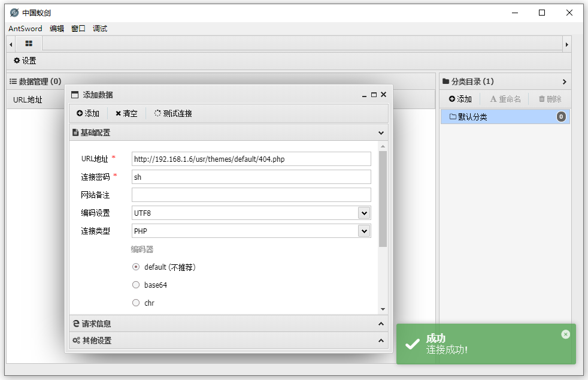Click the form scrollbar up arrow
Screen dimensions: 588x380
point(383,146)
